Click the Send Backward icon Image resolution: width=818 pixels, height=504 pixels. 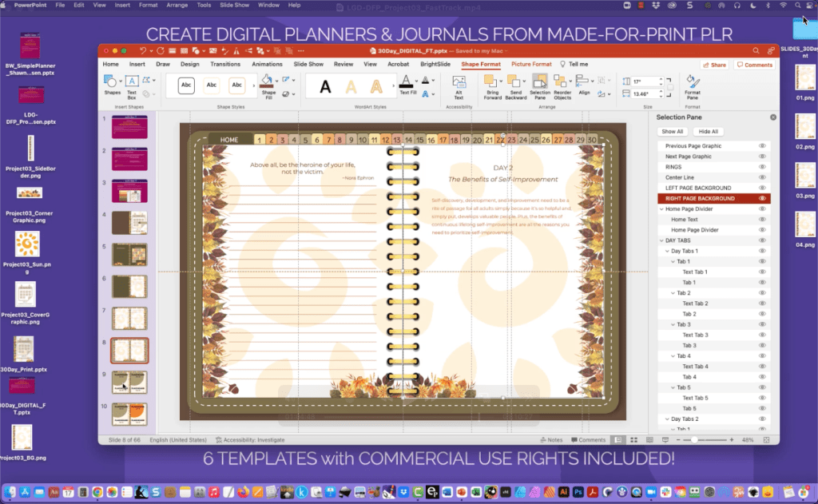tap(515, 80)
